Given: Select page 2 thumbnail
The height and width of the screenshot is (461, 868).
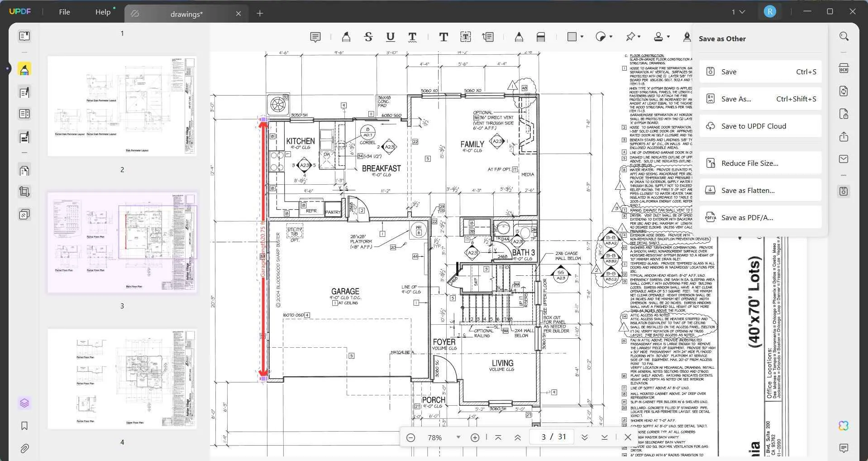Looking at the screenshot, I should [122, 106].
